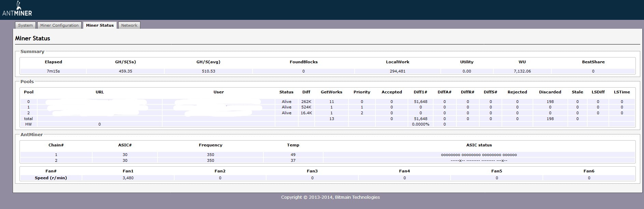Select the GH/S(5s) value 459.35
Image resolution: width=644 pixels, height=209 pixels.
(x=125, y=71)
